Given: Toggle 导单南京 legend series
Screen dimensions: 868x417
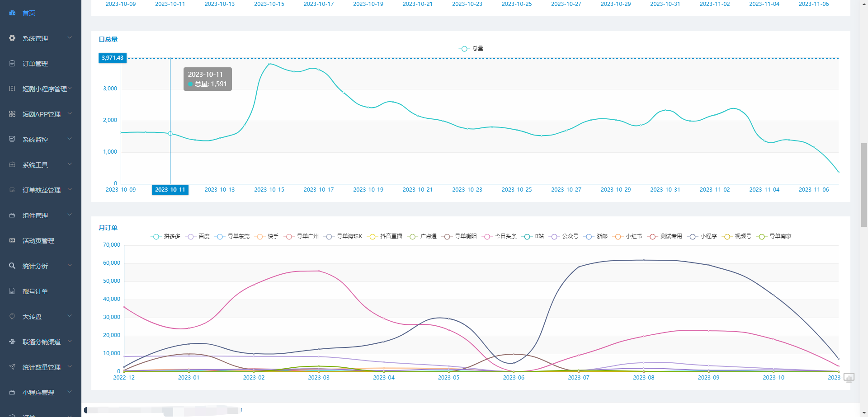Looking at the screenshot, I should [x=774, y=236].
